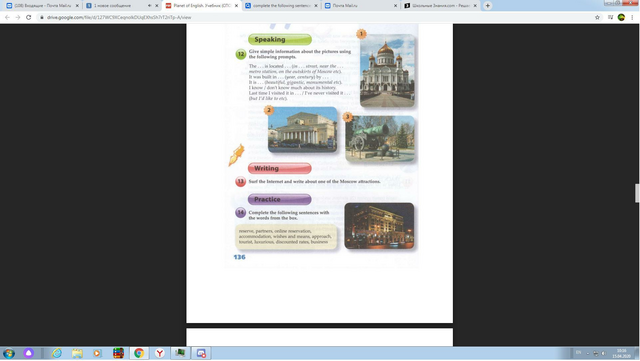Screen dimensions: 640x361
Task: Switch to Школьные Знания.com tab
Action: [440, 6]
